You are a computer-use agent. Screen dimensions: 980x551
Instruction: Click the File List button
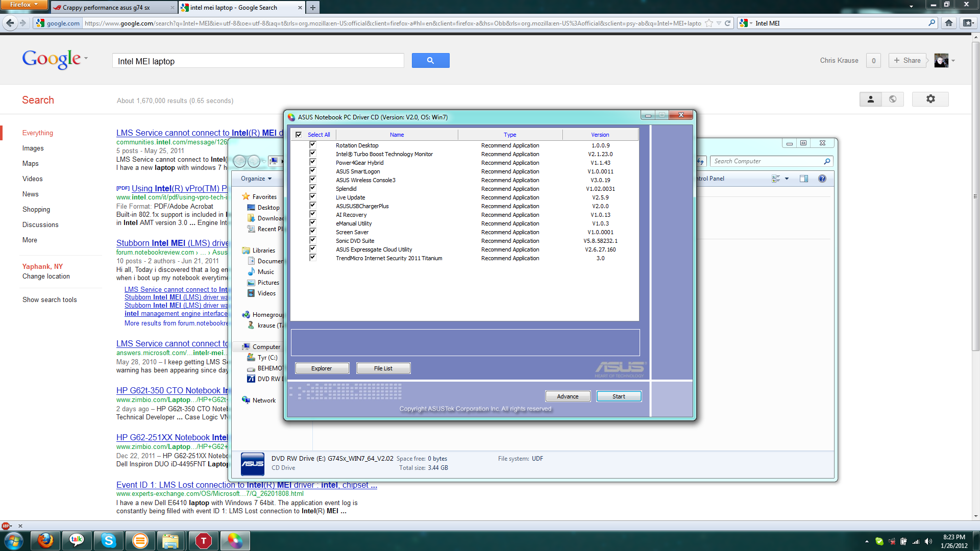tap(383, 368)
